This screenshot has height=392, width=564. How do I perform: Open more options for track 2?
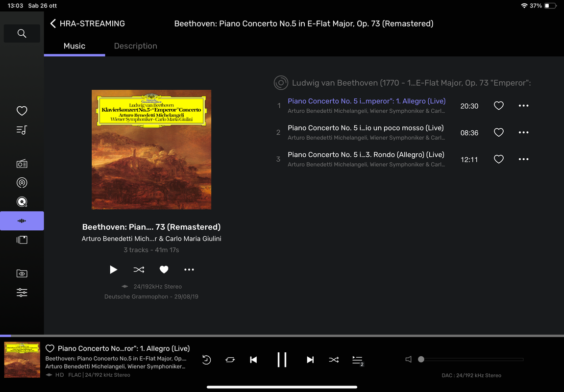click(523, 132)
